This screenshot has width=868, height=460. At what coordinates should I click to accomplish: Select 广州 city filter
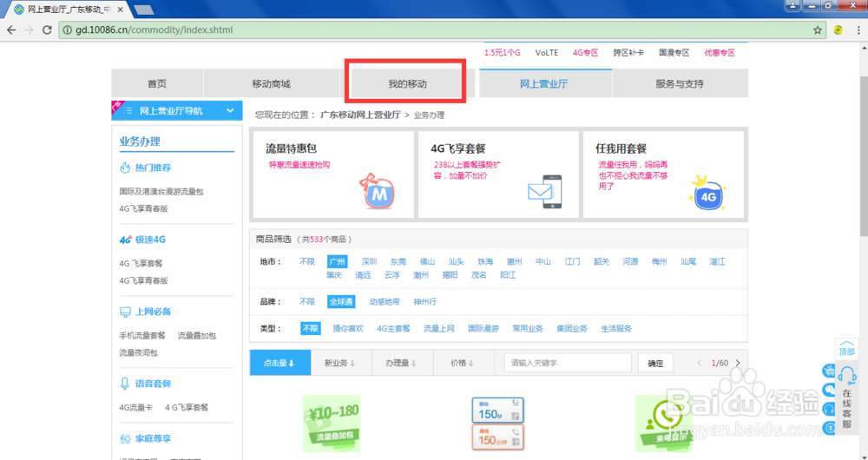337,261
